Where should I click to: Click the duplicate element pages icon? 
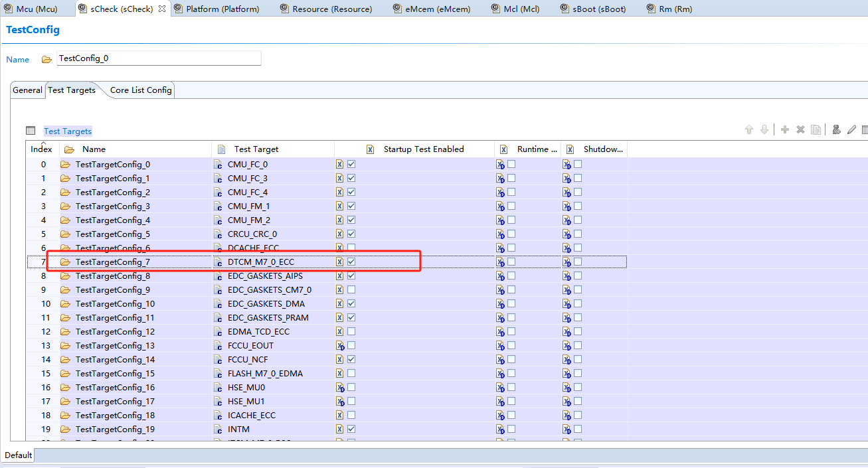[816, 130]
